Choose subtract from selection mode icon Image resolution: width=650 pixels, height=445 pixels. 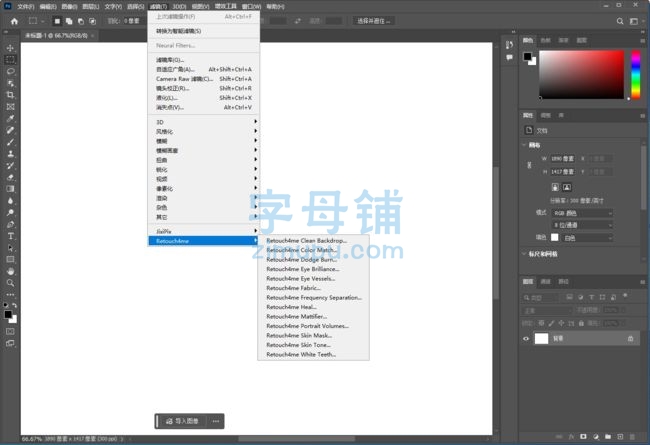pos(81,21)
